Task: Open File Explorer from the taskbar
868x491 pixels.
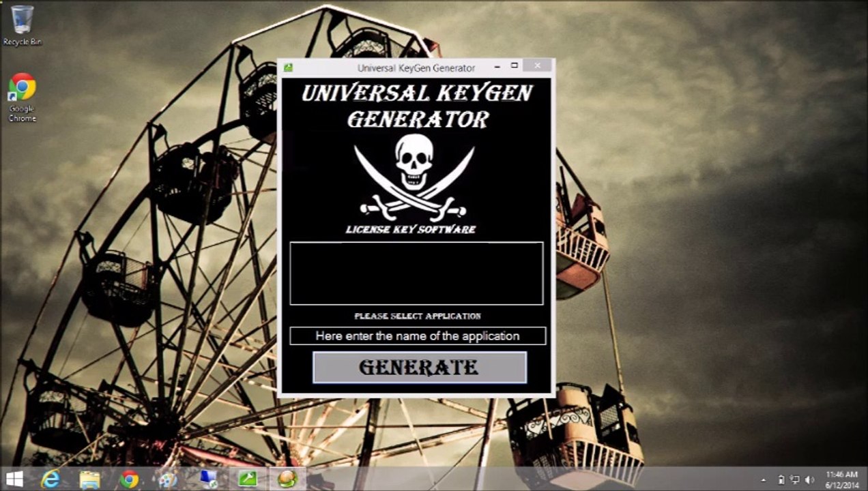Action: pyautogui.click(x=89, y=479)
